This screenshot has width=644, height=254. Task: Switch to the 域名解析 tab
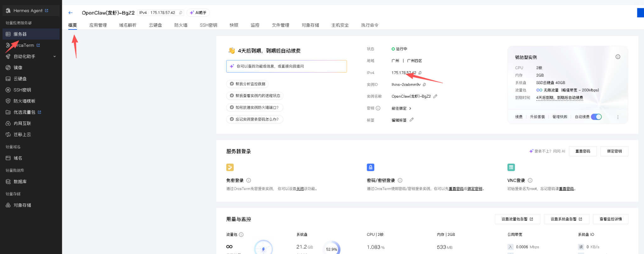pyautogui.click(x=128, y=25)
